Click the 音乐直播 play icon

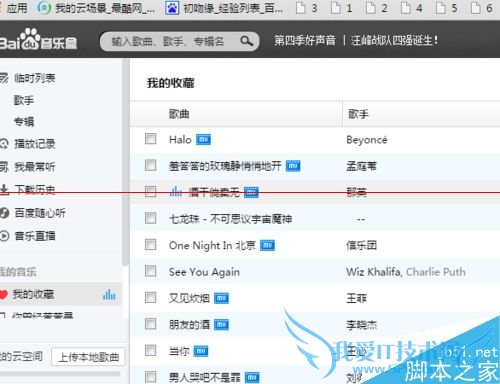click(x=4, y=236)
